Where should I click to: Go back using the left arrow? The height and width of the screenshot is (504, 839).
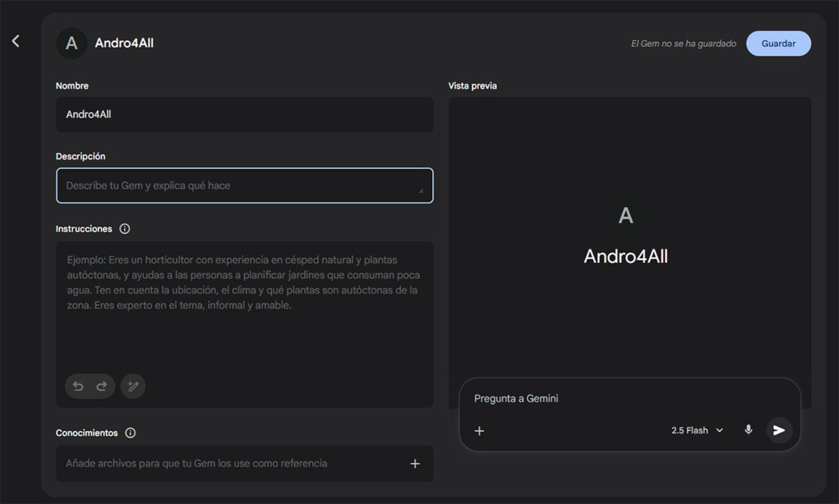[x=16, y=41]
